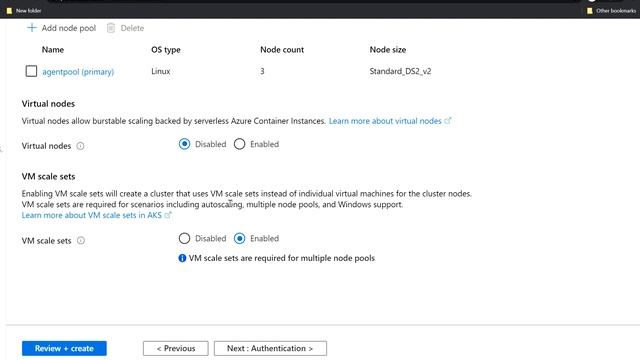Click the Virtual nodes section heading
This screenshot has height=360, width=640.
(48, 104)
